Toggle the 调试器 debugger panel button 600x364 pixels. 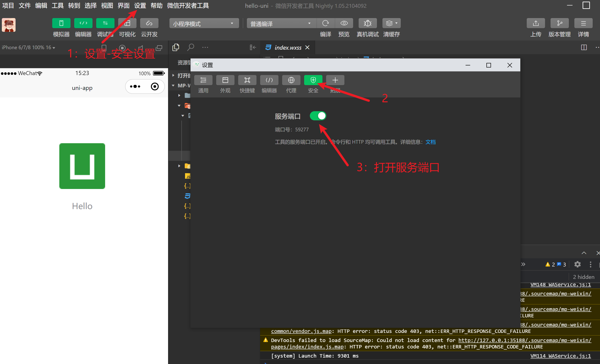105,23
